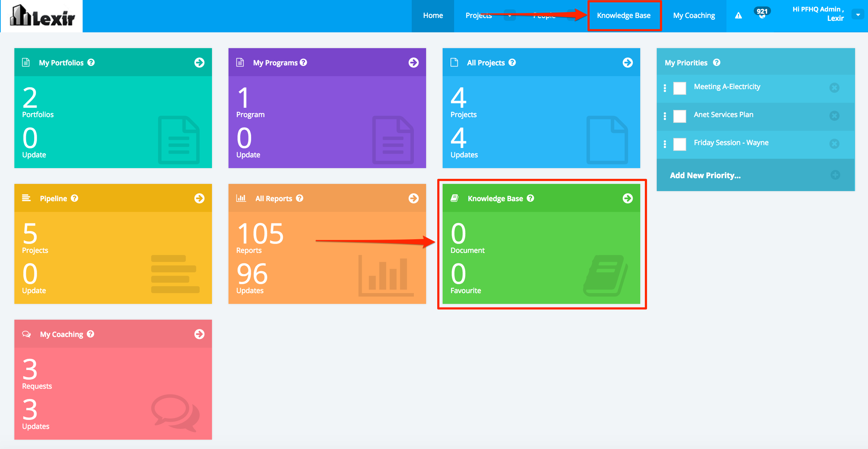Show help for My Priorities

coord(717,63)
